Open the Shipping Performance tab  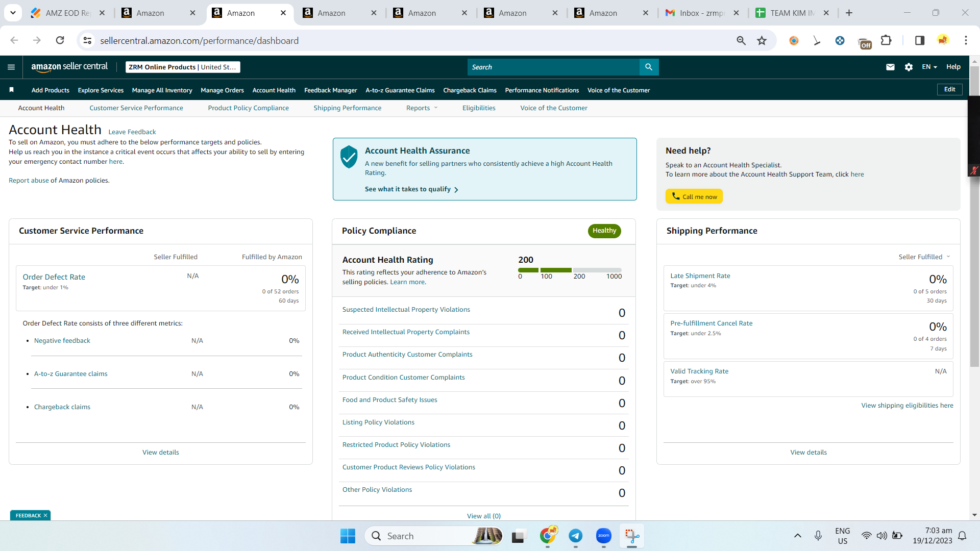click(348, 108)
